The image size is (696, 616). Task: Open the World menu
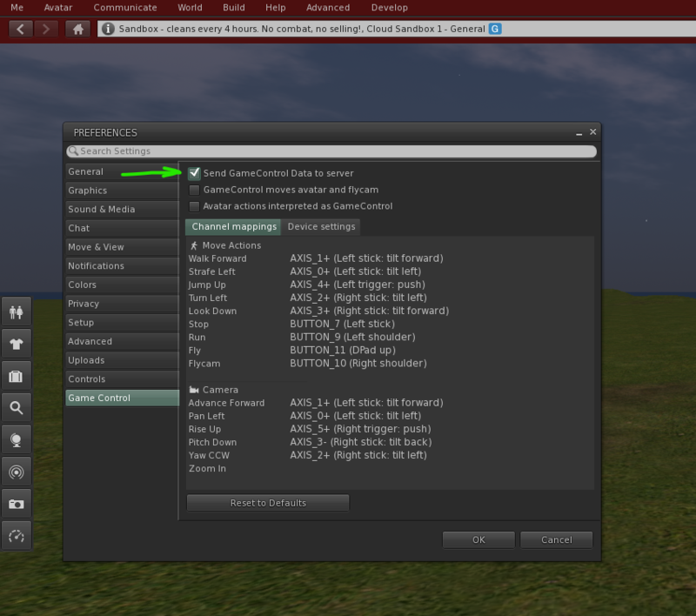(x=190, y=7)
